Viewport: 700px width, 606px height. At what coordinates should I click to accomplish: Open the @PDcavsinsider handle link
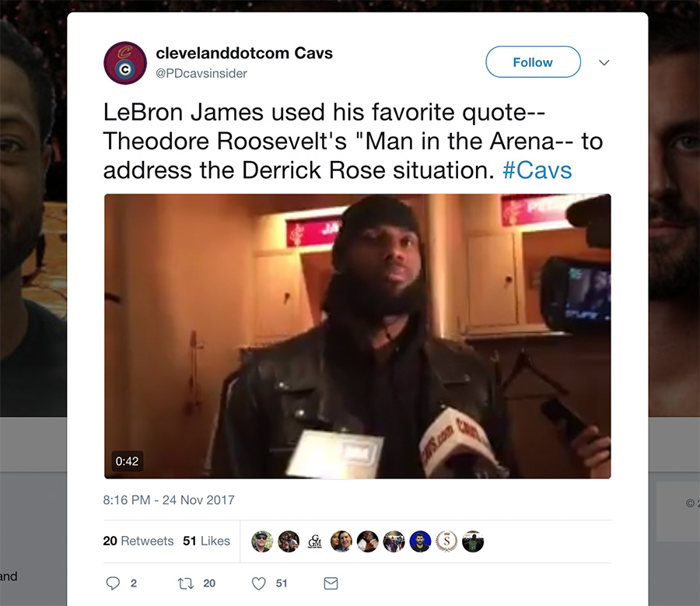(x=201, y=73)
